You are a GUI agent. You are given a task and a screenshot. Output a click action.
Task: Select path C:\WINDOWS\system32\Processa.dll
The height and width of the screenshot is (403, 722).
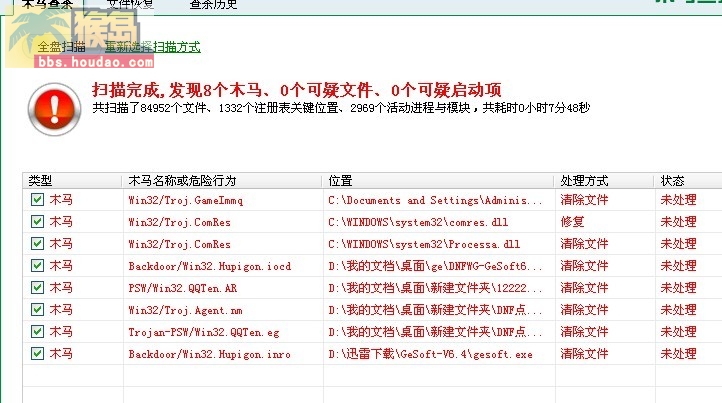click(424, 244)
